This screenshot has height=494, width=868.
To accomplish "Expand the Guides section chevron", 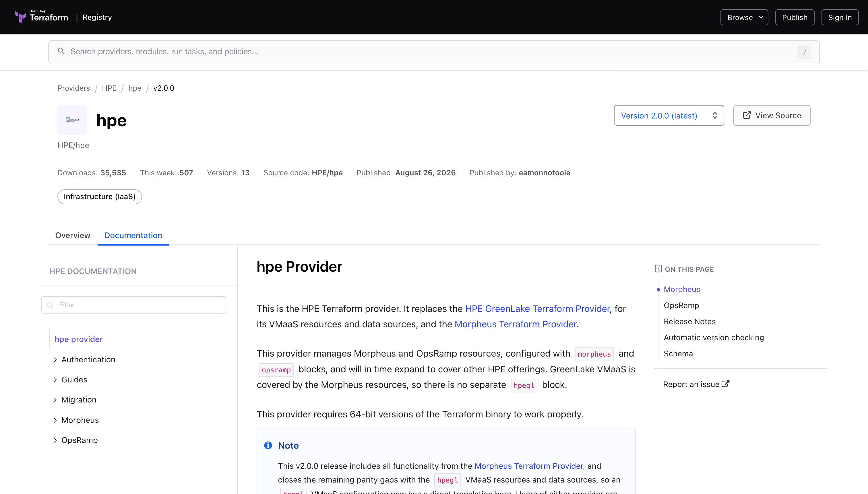I will pos(55,379).
